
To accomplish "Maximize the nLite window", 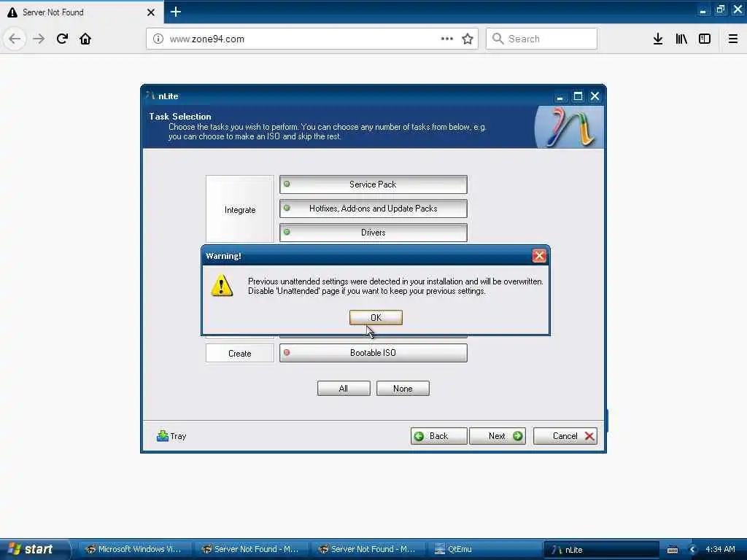I will point(578,96).
